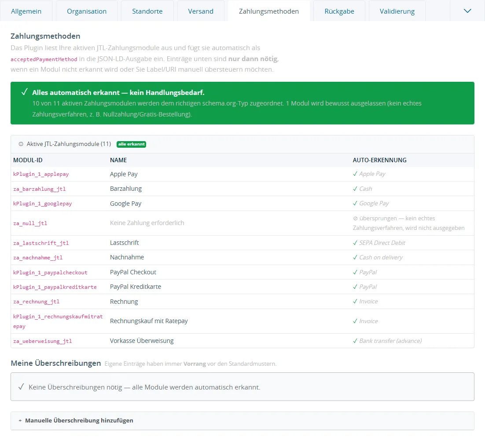
Task: Open the Allgemein tab
Action: (x=26, y=11)
